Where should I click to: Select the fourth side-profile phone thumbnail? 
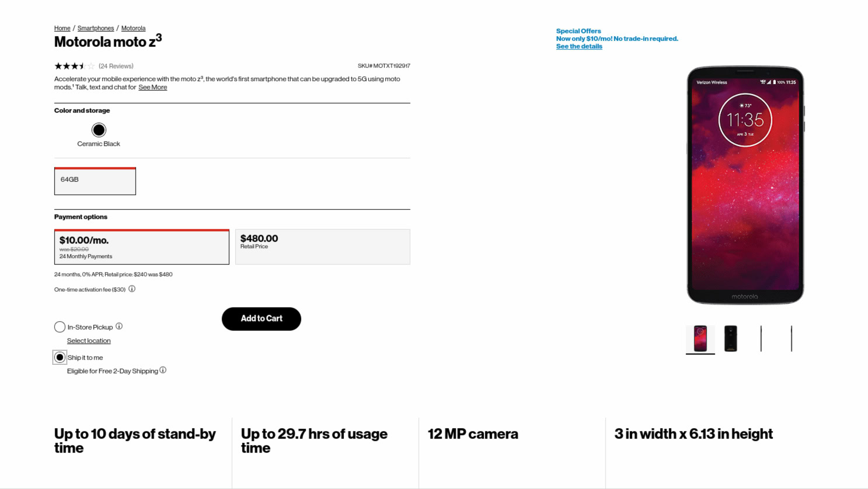click(x=792, y=339)
